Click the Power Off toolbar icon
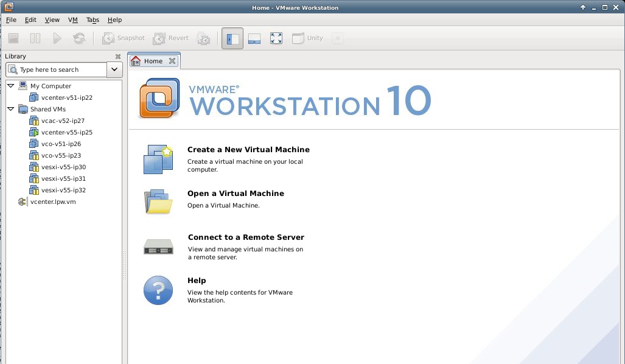Viewport: 625px width, 364px height. click(x=13, y=38)
